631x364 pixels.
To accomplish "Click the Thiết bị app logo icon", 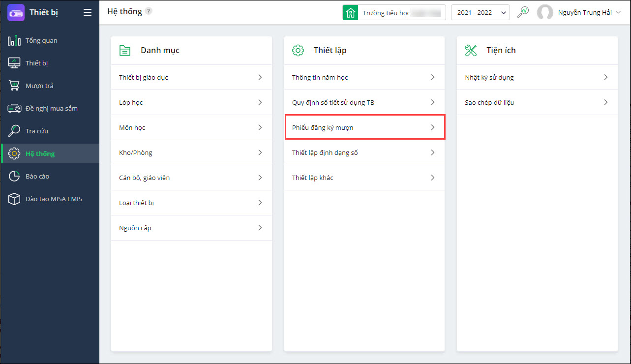I will point(16,12).
